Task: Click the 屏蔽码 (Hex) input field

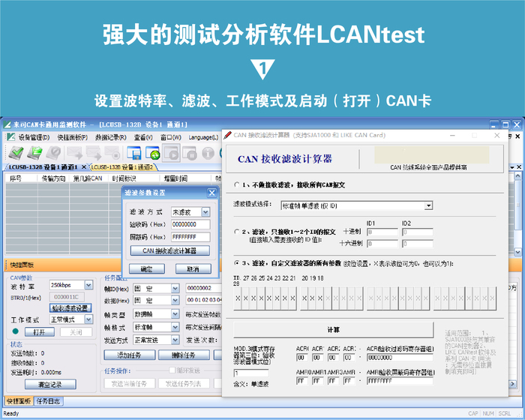Action: coord(190,237)
